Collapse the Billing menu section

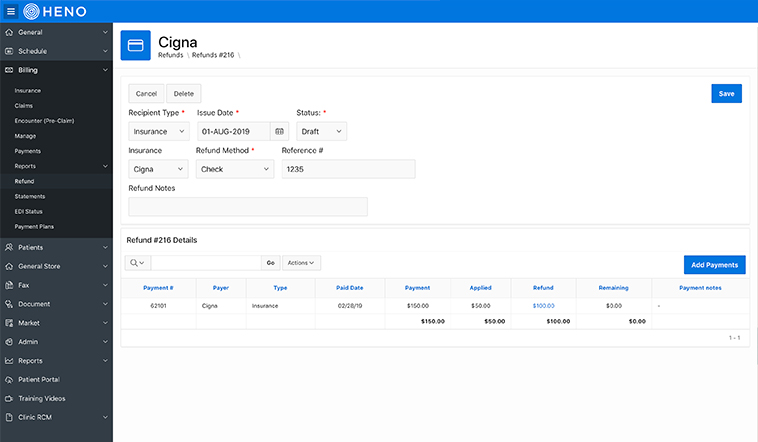coord(105,70)
